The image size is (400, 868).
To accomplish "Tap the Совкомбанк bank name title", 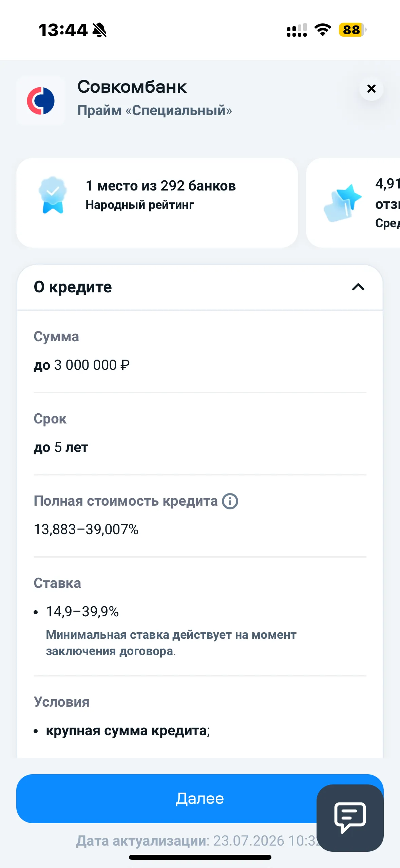I will pyautogui.click(x=132, y=87).
